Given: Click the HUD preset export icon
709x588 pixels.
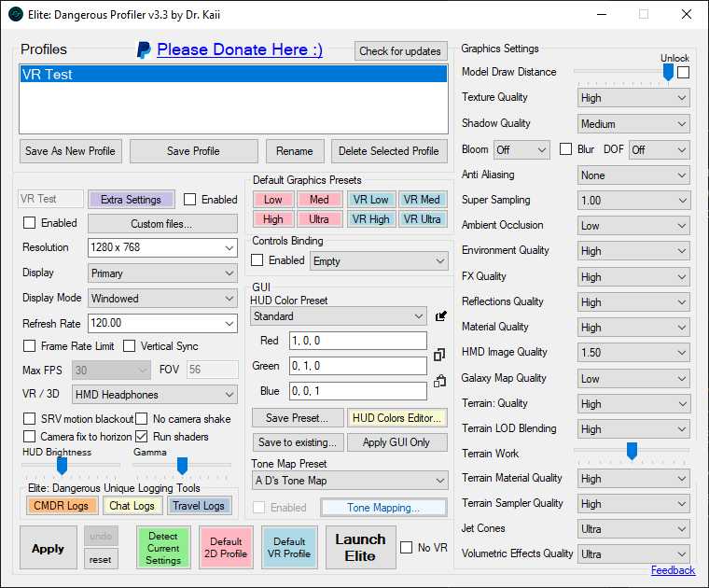Looking at the screenshot, I should click(441, 316).
